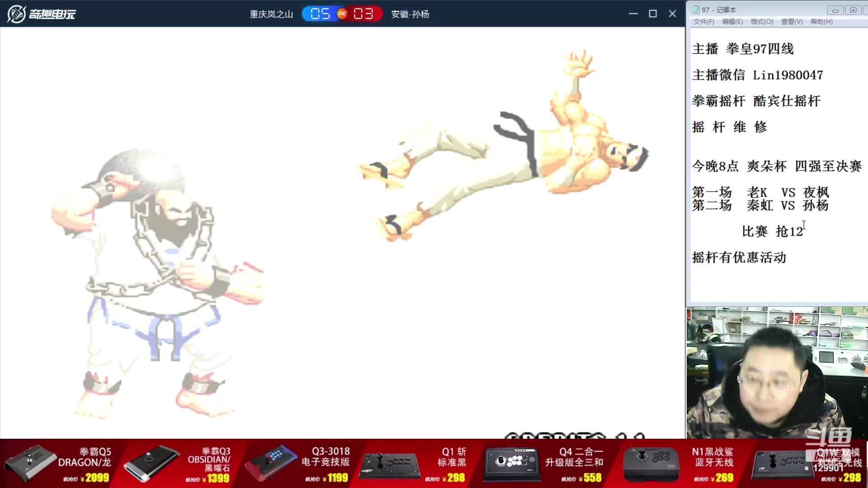This screenshot has height=488, width=868.
Task: Click the airborne shirtless fighter sprite
Action: 504,145
